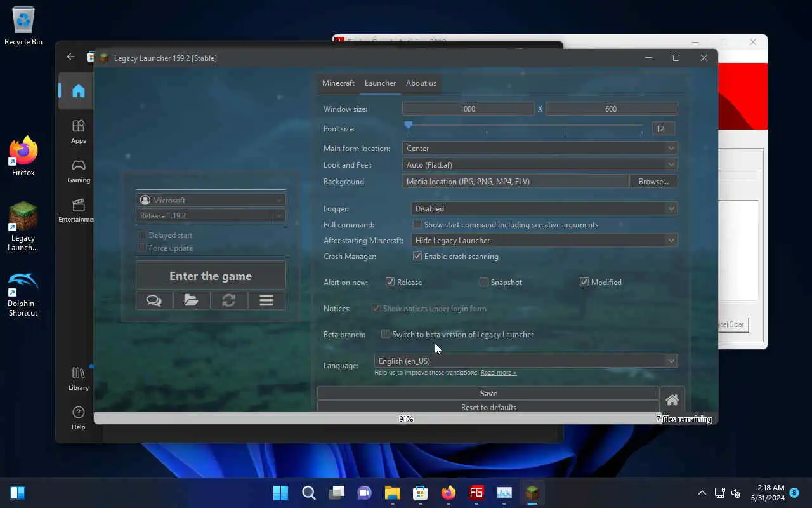
Task: Open Home in Microsoft Store sidebar
Action: click(x=78, y=91)
